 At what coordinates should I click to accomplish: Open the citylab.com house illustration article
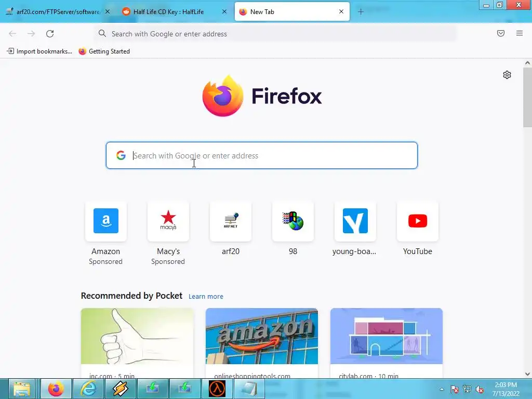[x=387, y=343]
